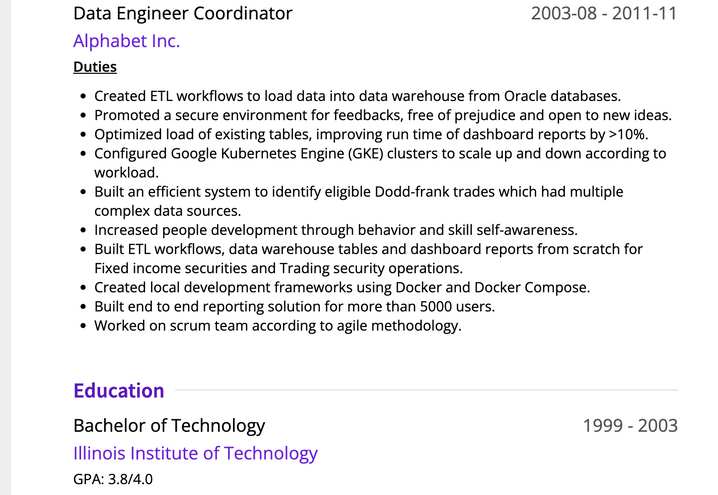This screenshot has height=495, width=718.
Task: Click the 1999 - 2003 education dates
Action: pyautogui.click(x=630, y=426)
